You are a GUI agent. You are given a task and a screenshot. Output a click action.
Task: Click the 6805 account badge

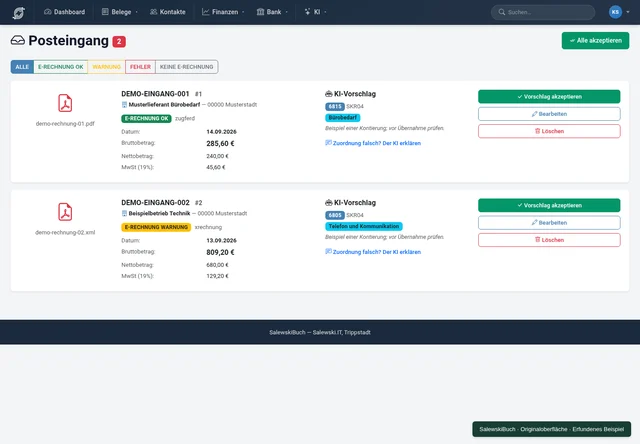335,215
